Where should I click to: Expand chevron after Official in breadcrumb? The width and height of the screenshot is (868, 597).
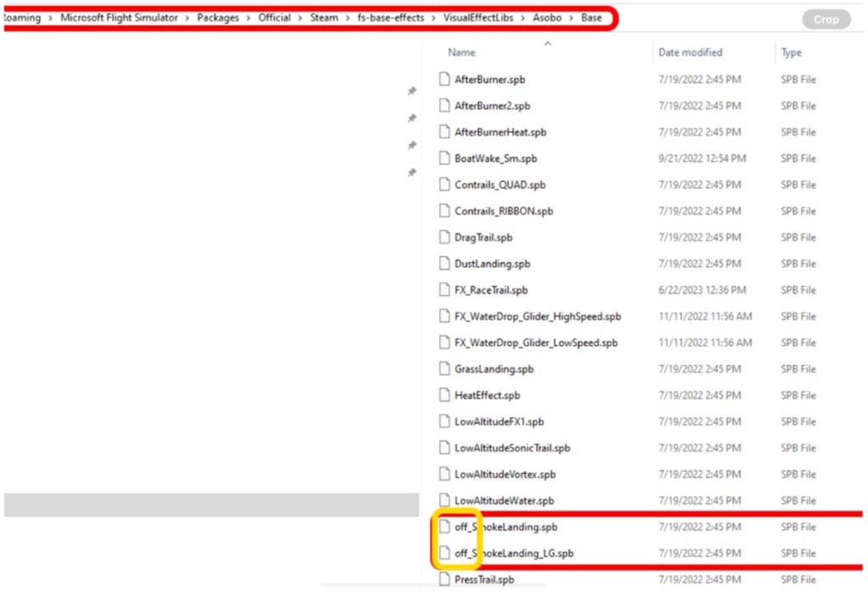[300, 19]
